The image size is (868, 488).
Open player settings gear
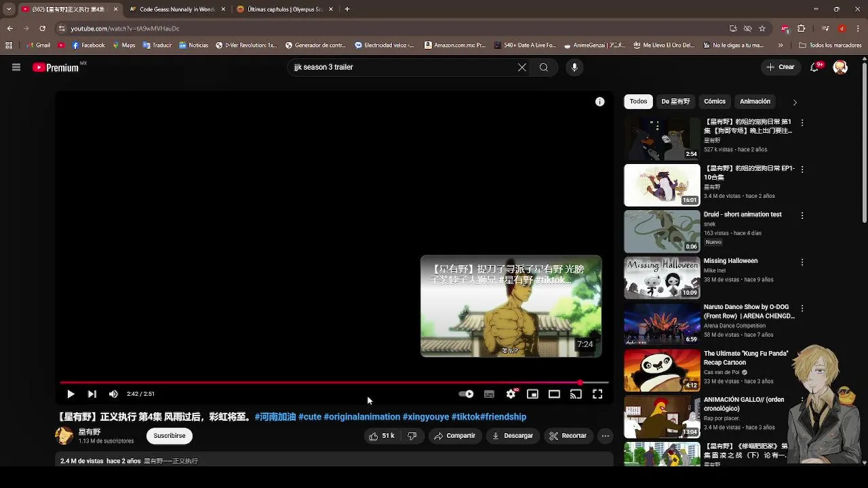(511, 394)
